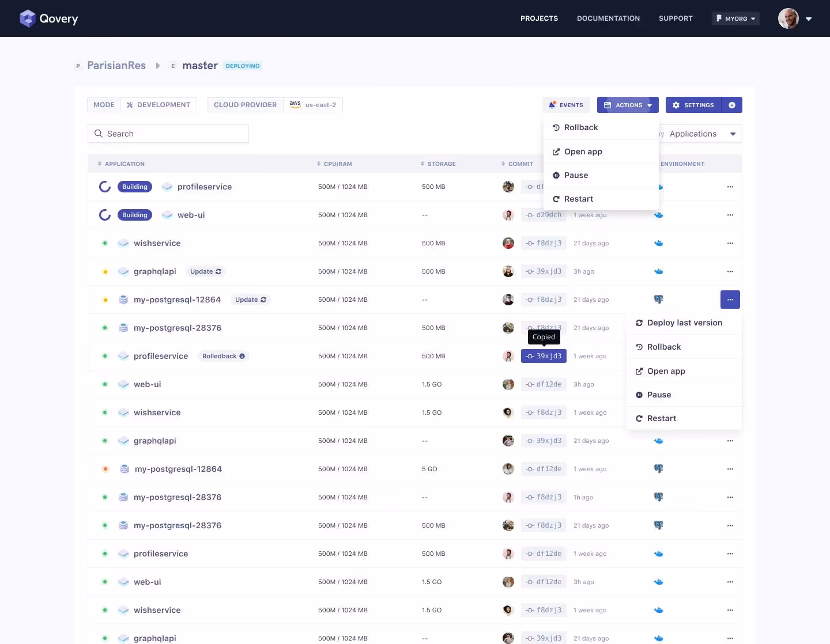The width and height of the screenshot is (830, 644).
Task: Click the committer avatar in the Rolledback profileservice row
Action: [x=508, y=356]
